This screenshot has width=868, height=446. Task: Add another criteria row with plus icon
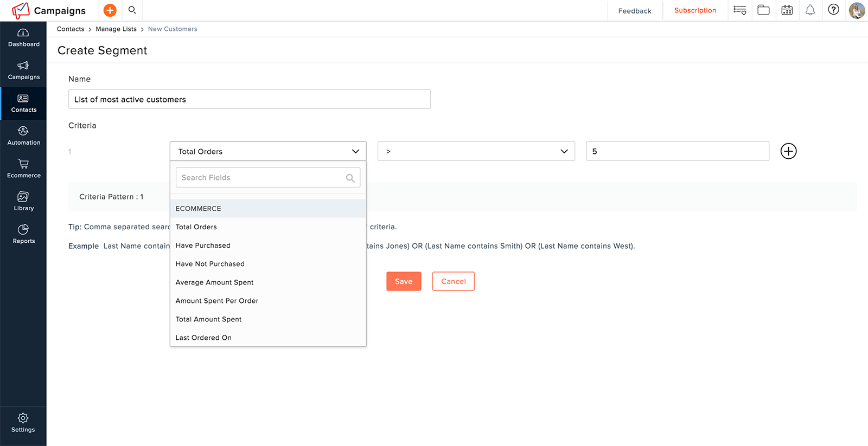click(x=788, y=151)
